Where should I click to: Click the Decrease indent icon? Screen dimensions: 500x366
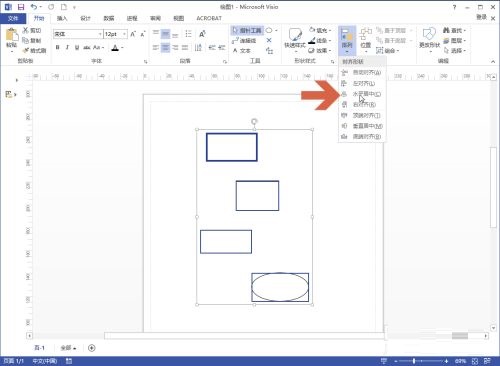pos(212,47)
